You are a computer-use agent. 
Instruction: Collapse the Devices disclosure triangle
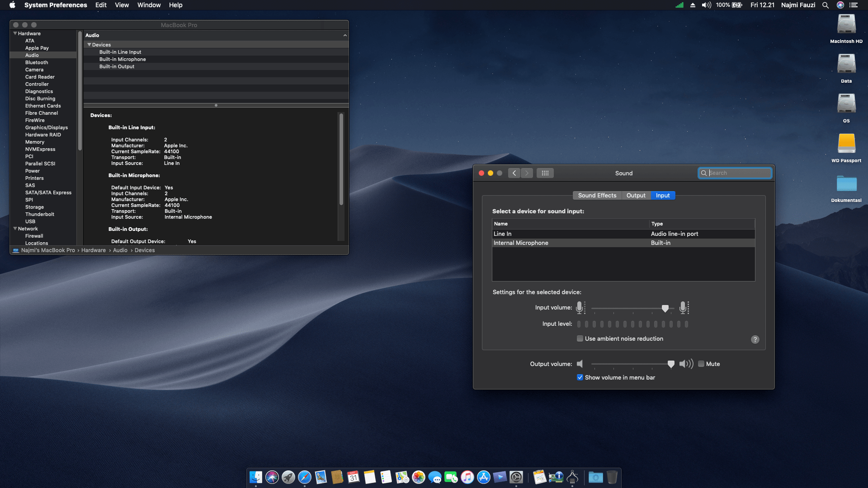point(89,45)
